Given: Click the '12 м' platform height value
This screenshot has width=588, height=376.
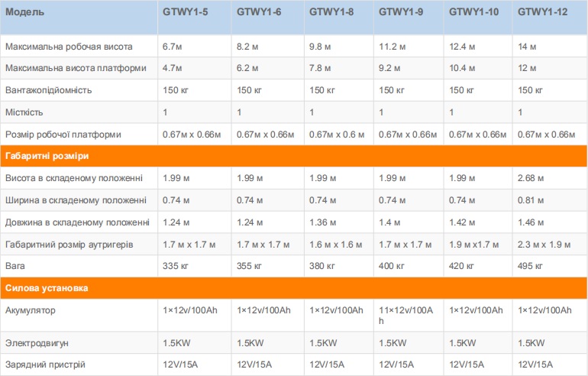Looking at the screenshot, I should coord(526,68).
